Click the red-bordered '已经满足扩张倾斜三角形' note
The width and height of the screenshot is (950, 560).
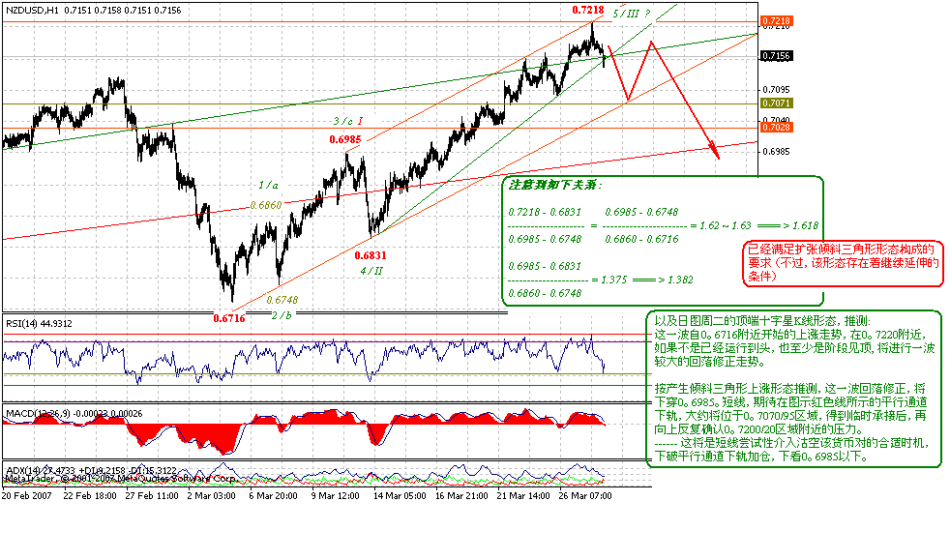844,263
